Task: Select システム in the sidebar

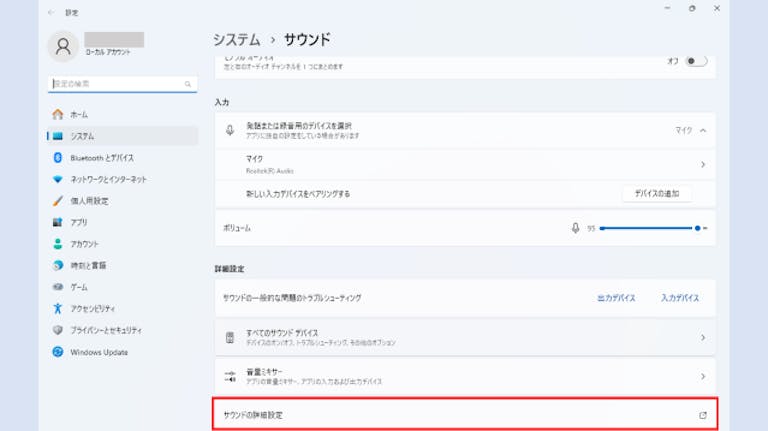Action: click(122, 136)
